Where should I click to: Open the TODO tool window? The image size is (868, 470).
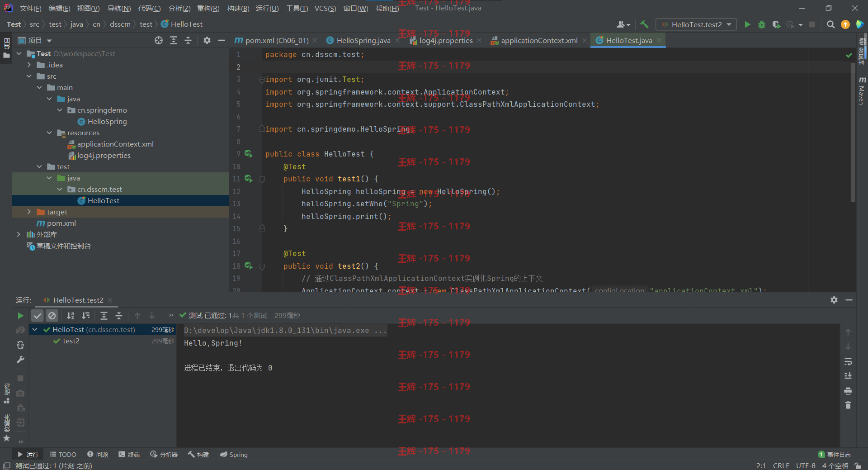[x=63, y=455]
